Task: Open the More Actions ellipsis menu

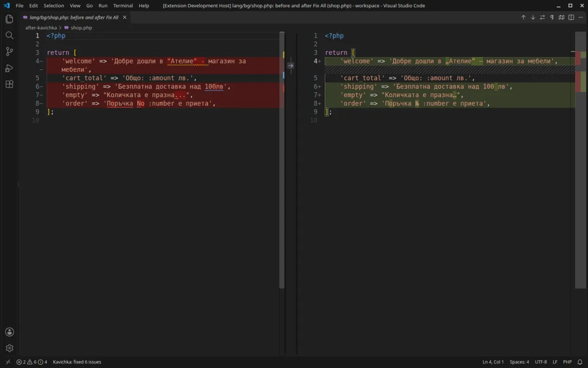Action: tap(581, 17)
